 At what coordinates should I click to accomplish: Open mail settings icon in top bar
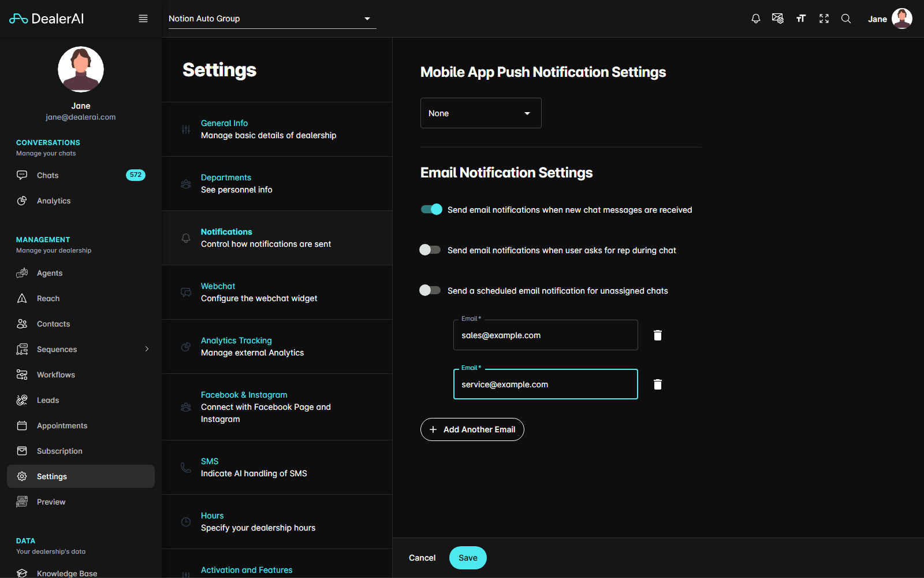(x=778, y=18)
